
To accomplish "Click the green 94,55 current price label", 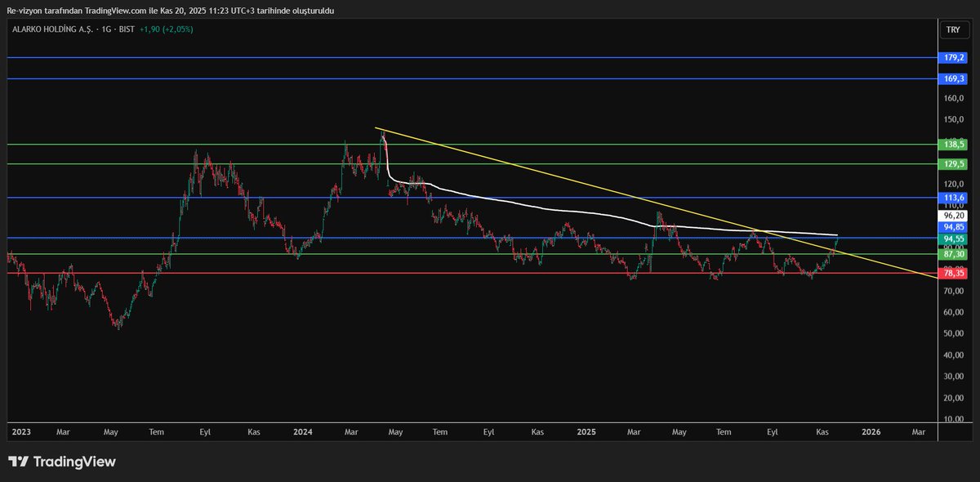I will pos(954,239).
